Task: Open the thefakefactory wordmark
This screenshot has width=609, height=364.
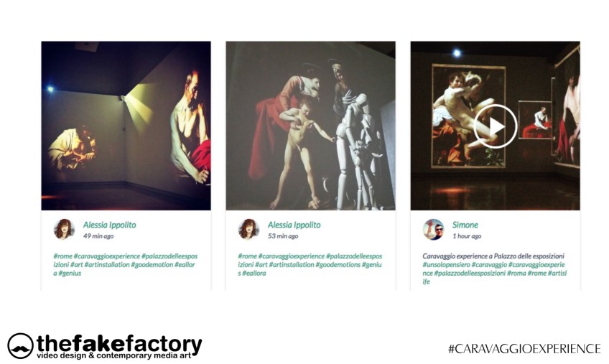Action: point(119,346)
